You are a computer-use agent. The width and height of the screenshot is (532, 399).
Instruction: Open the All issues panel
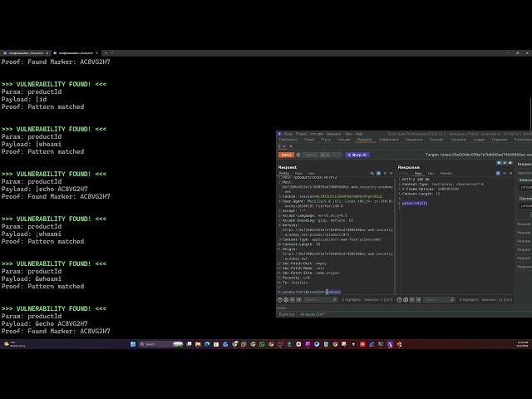pos(313,314)
